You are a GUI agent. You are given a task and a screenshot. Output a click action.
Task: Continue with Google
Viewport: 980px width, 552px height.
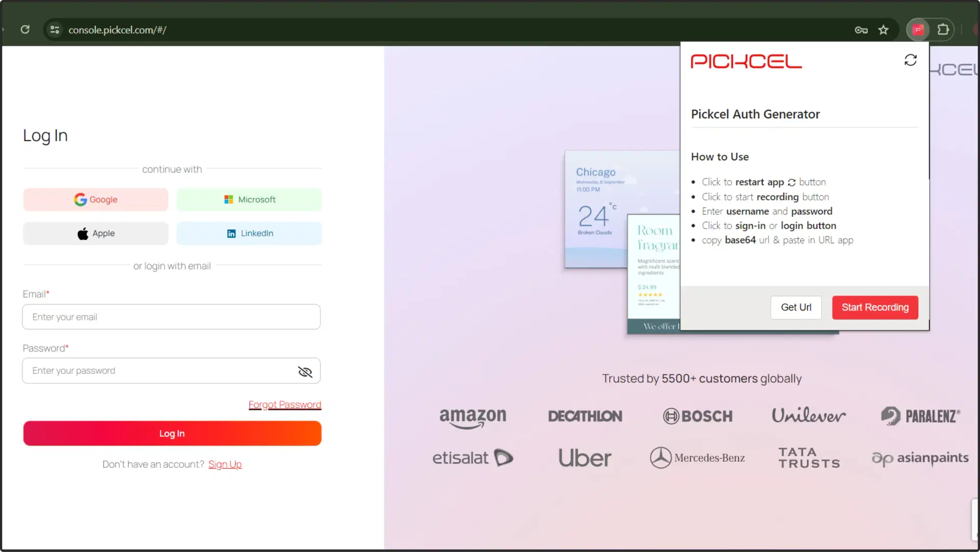(x=95, y=199)
